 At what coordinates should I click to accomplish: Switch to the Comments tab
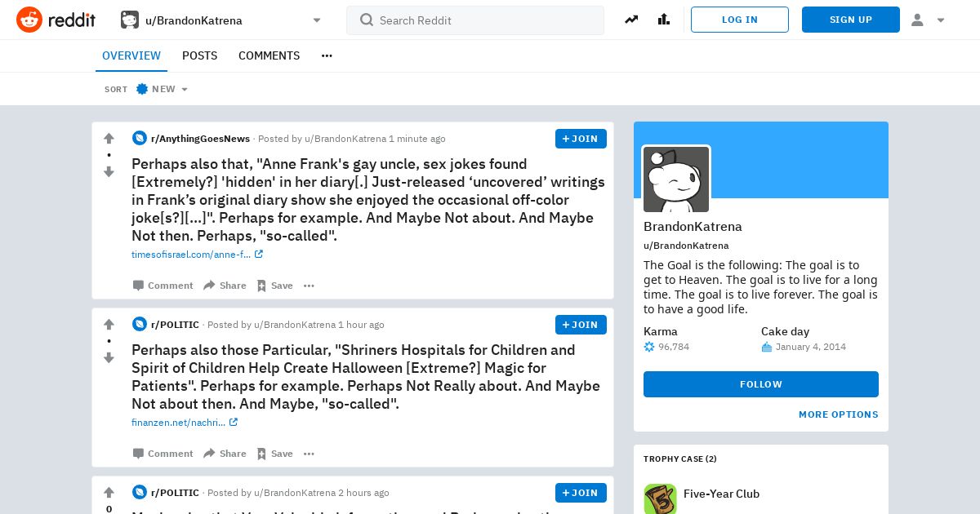tap(269, 55)
